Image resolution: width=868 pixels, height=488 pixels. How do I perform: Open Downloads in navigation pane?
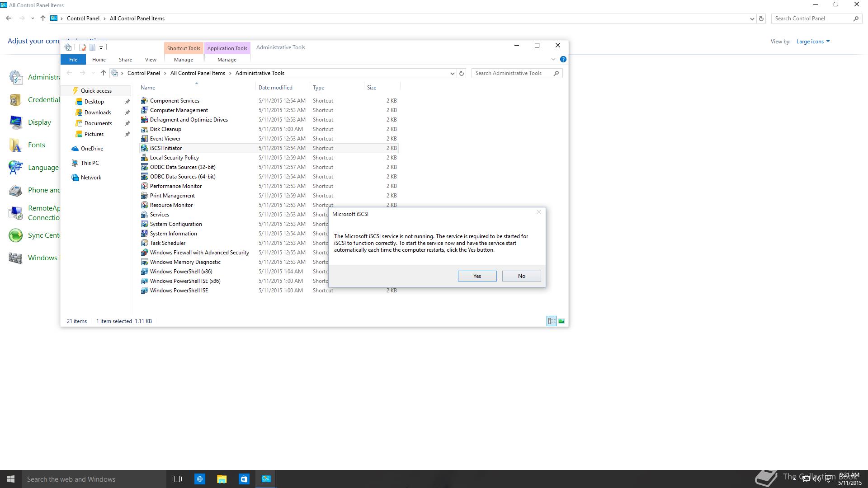tap(98, 113)
